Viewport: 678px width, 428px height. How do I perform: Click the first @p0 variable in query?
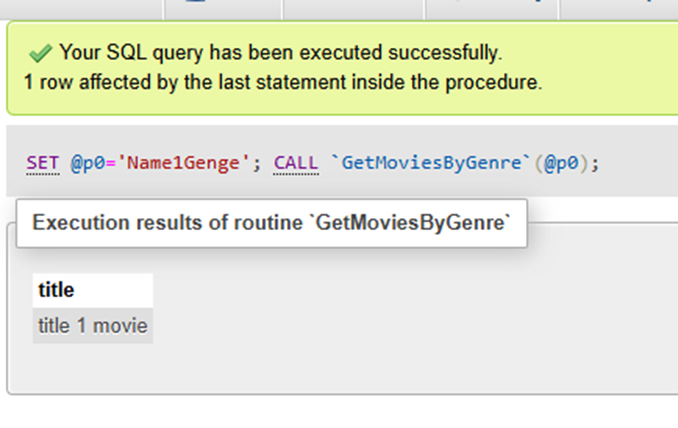coord(88,163)
